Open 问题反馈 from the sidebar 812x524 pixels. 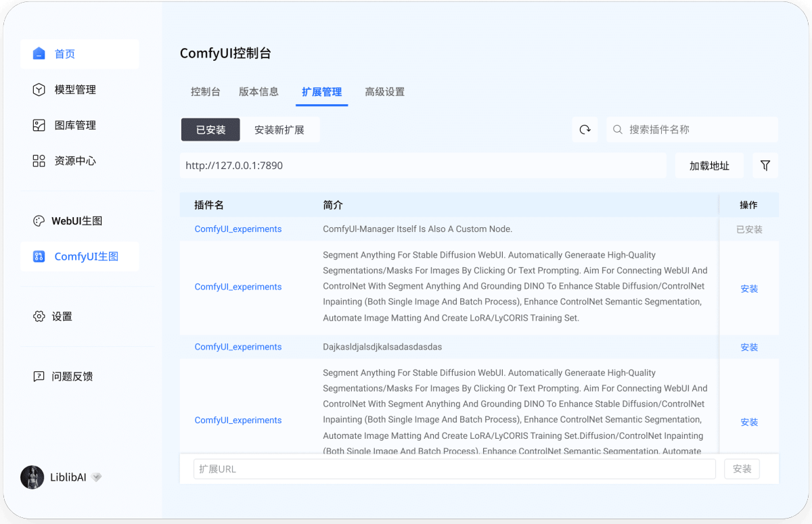(x=72, y=377)
